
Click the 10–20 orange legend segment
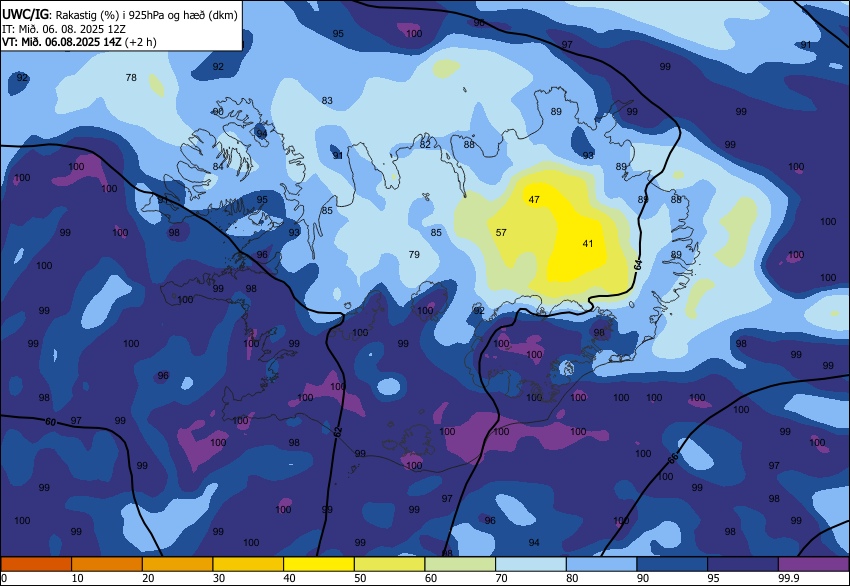tap(107, 564)
